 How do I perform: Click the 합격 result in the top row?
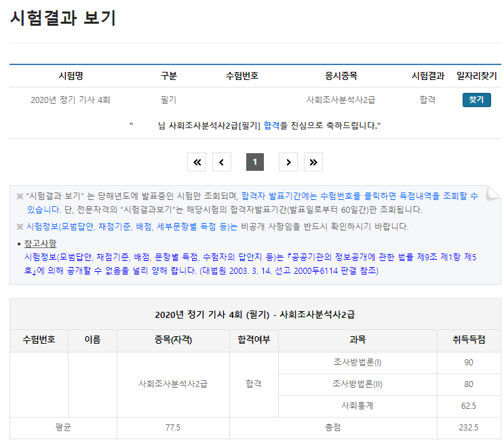pos(428,100)
